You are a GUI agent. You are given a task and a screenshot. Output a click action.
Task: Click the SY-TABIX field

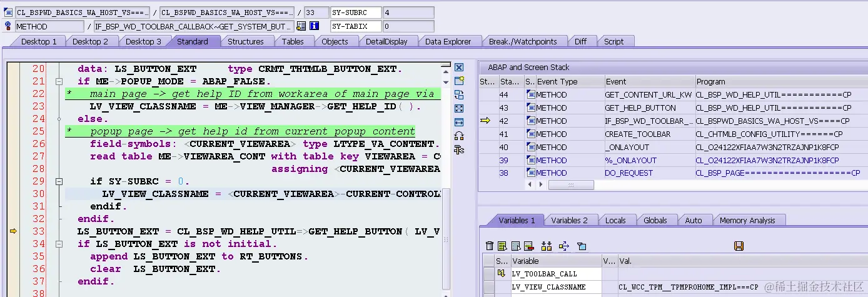pyautogui.click(x=356, y=26)
